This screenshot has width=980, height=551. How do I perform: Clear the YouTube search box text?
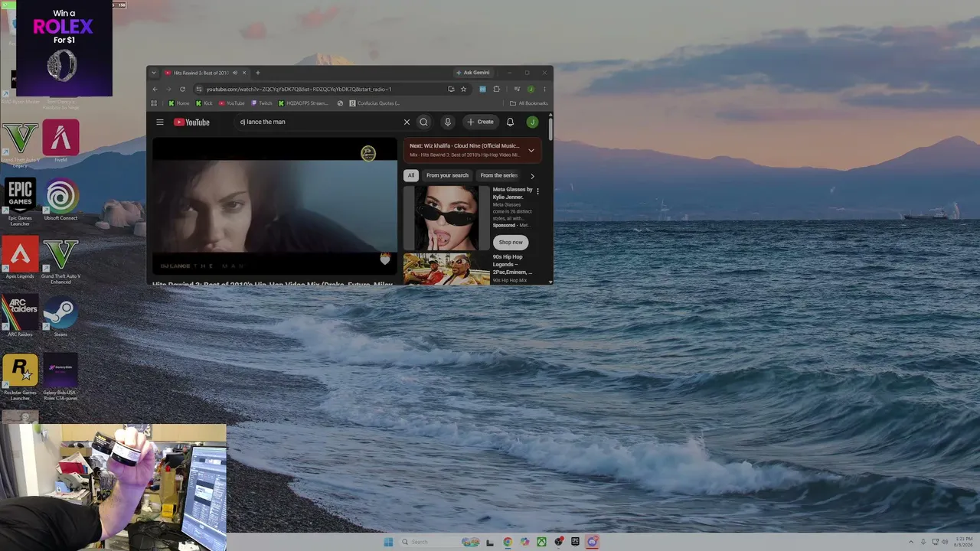(x=407, y=122)
